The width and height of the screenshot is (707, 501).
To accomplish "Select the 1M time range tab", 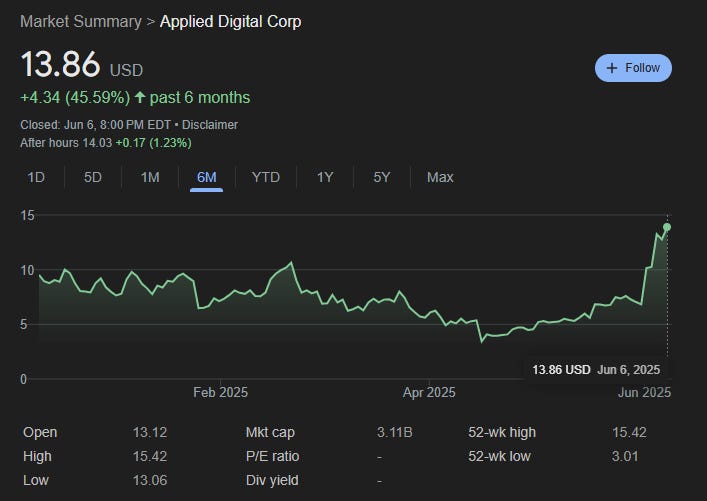I will (150, 177).
